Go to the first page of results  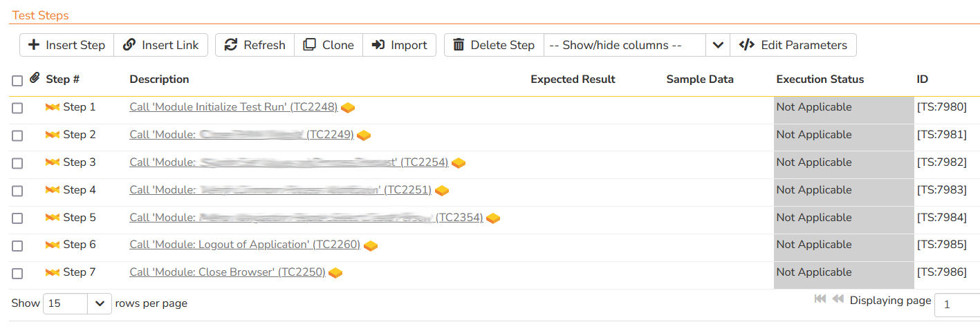(820, 299)
